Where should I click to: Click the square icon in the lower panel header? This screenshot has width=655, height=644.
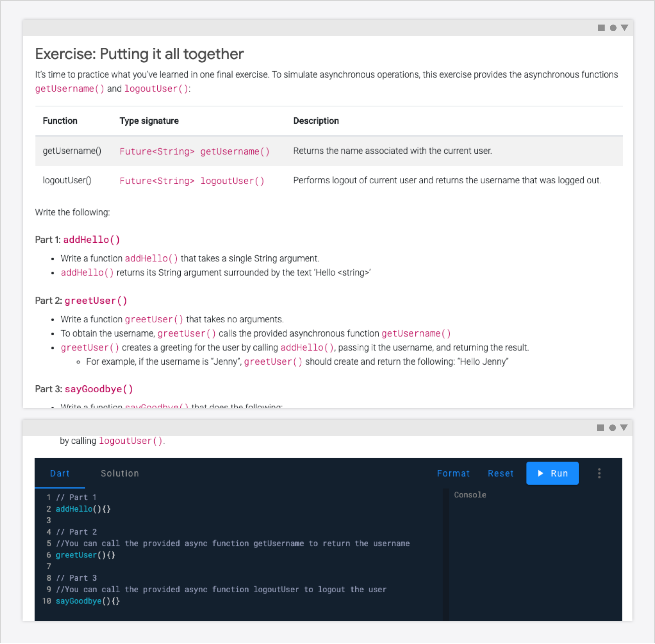[x=600, y=428]
